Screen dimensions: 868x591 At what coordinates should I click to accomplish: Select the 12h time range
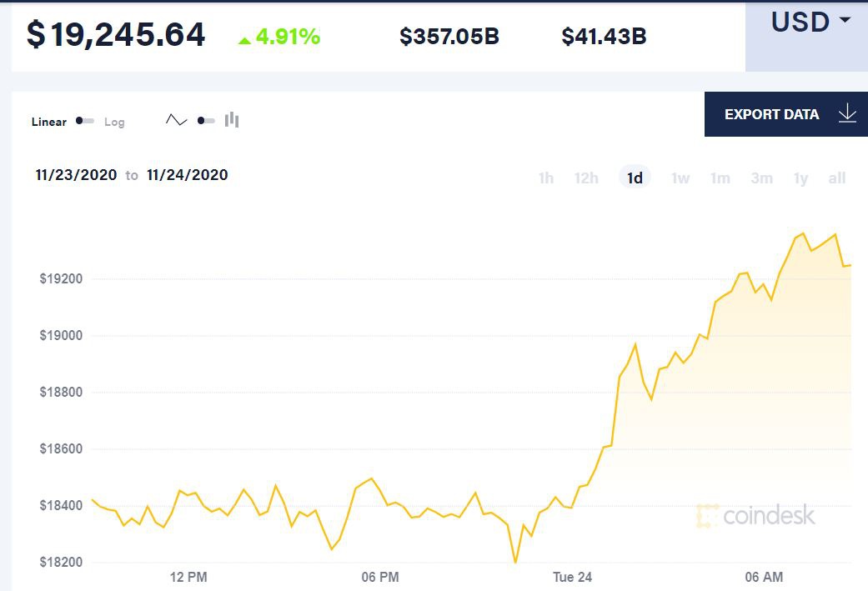tap(586, 178)
